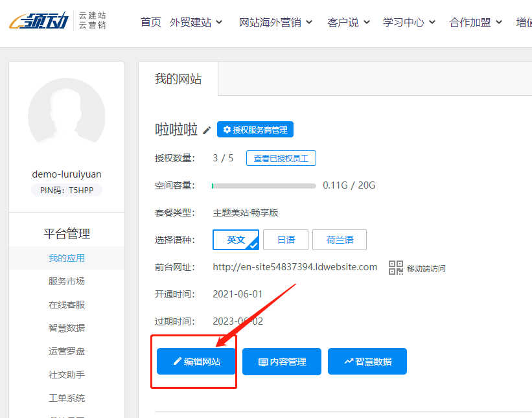Click the 智慧数据 blue button
Image resolution: width=532 pixels, height=418 pixels.
coord(367,362)
